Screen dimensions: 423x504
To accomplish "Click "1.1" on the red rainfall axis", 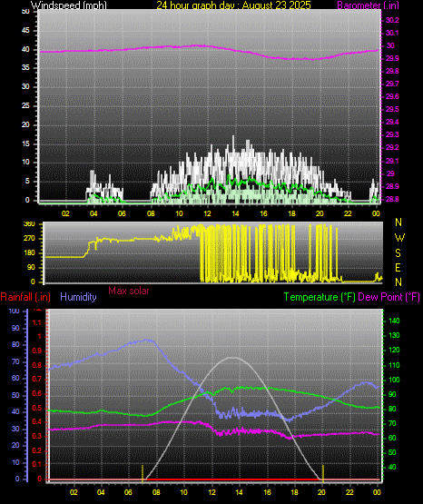I will click(x=37, y=322).
